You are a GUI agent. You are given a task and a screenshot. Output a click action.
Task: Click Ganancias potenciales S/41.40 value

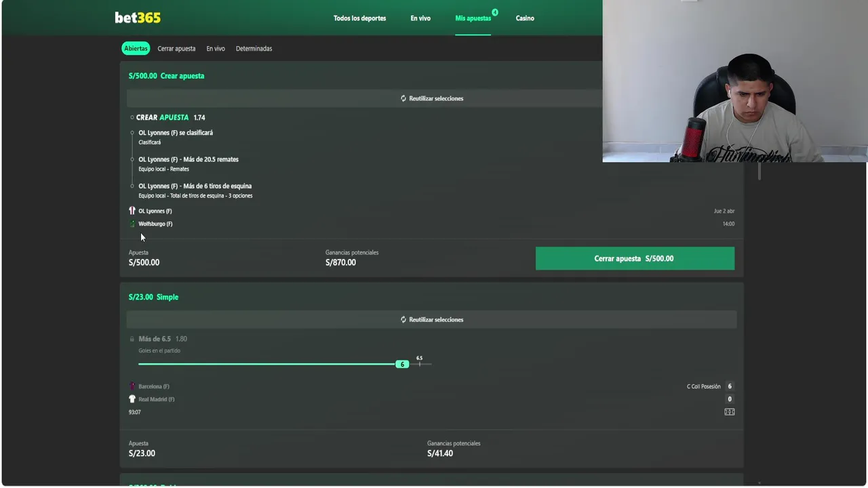(x=440, y=453)
